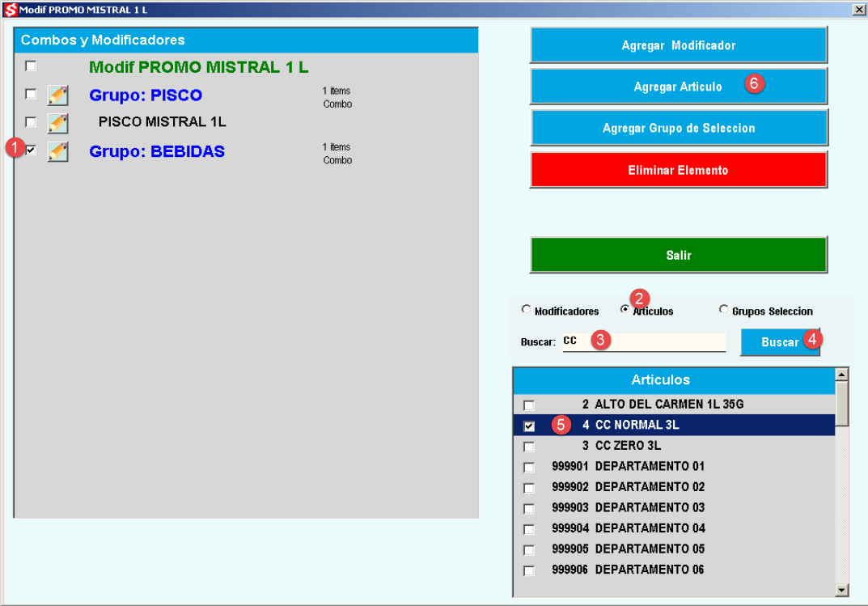
Task: Click the pencil edit icon for PISCO MISTRAL 1L
Action: click(x=57, y=123)
